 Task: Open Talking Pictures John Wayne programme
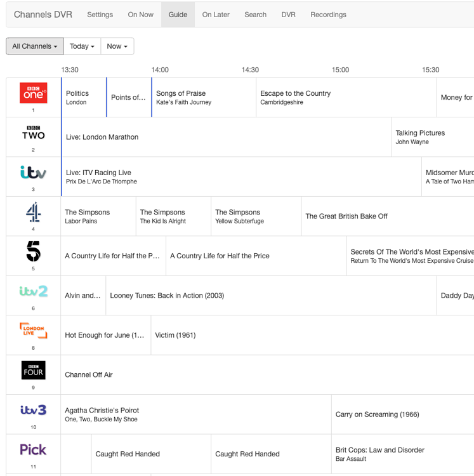pos(433,137)
